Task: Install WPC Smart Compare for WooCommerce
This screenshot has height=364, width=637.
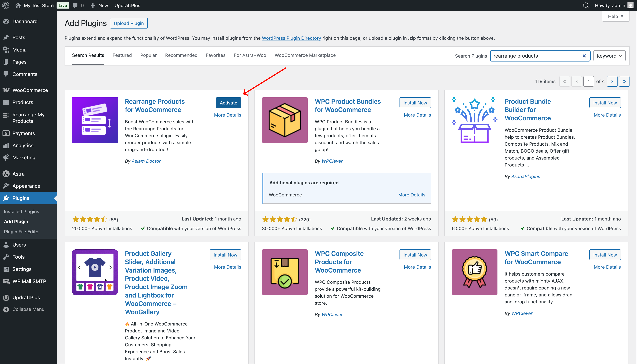Action: click(605, 255)
